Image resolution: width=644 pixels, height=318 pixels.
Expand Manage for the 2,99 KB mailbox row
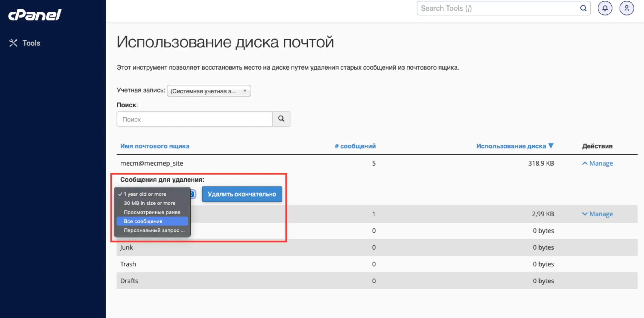click(597, 214)
